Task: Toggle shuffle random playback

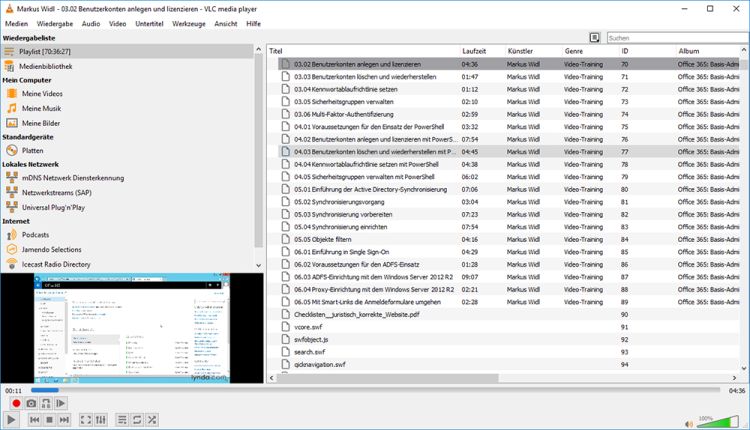Action: [152, 420]
